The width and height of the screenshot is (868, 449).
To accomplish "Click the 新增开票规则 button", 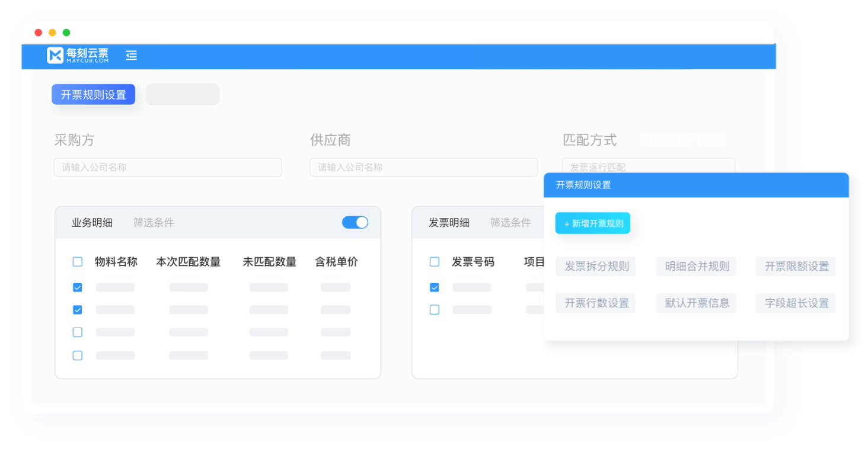I will (593, 223).
